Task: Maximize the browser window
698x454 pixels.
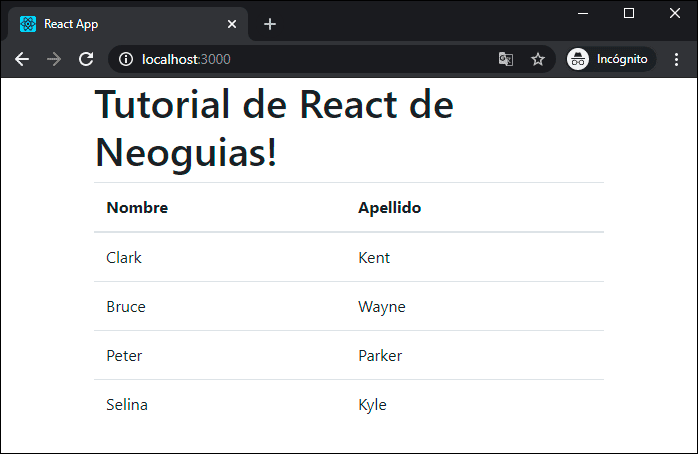Action: (x=629, y=13)
